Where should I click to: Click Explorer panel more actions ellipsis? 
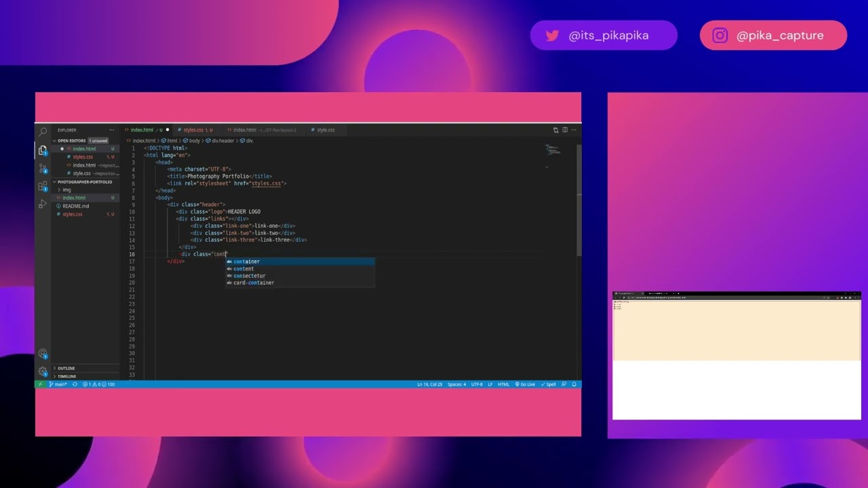pos(112,130)
